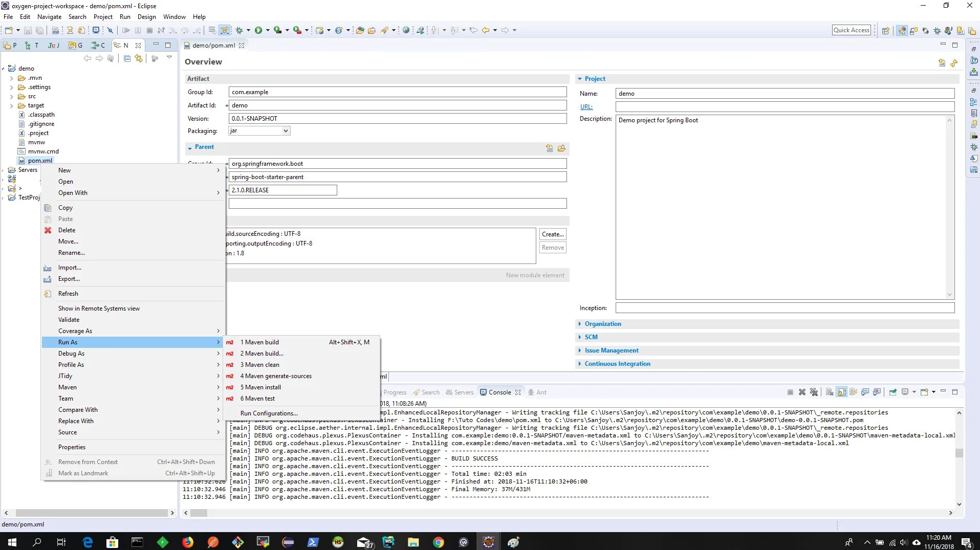Click the Show Effective POM icon in Overview header
Image resolution: width=980 pixels, height=550 pixels.
pyautogui.click(x=942, y=63)
